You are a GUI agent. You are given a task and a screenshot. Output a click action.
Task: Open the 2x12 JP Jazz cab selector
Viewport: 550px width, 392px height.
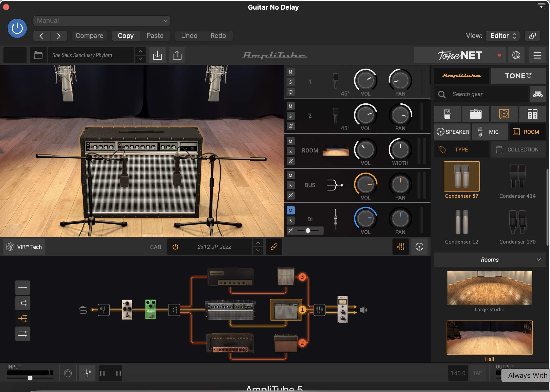click(x=214, y=247)
